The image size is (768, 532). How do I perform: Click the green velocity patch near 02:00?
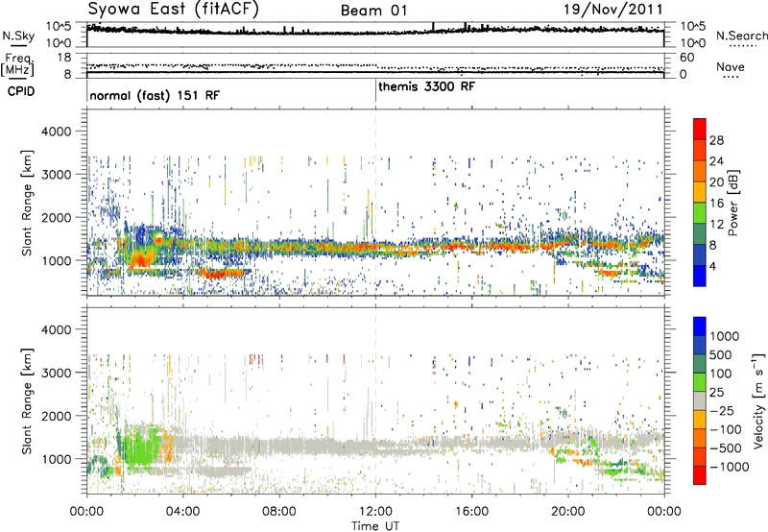pos(141,448)
